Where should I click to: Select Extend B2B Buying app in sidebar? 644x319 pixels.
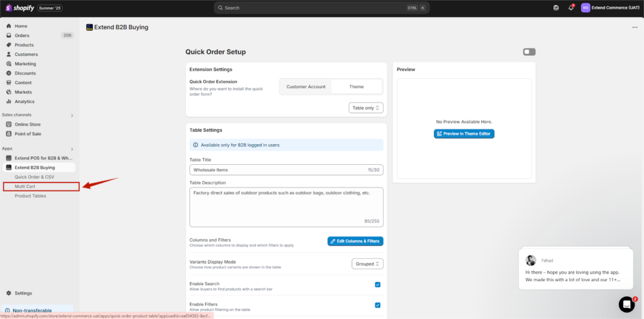click(x=39, y=167)
